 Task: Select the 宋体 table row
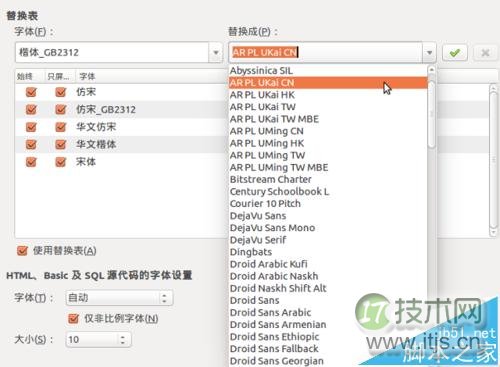point(122,162)
